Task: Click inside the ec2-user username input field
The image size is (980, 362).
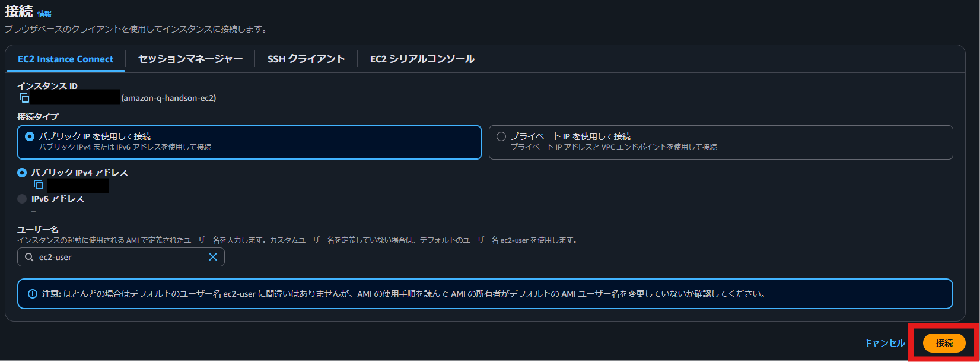Action: tap(119, 257)
